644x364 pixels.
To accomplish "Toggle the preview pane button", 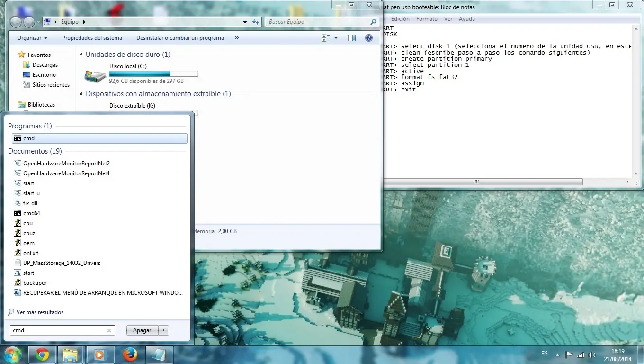I will tap(351, 38).
